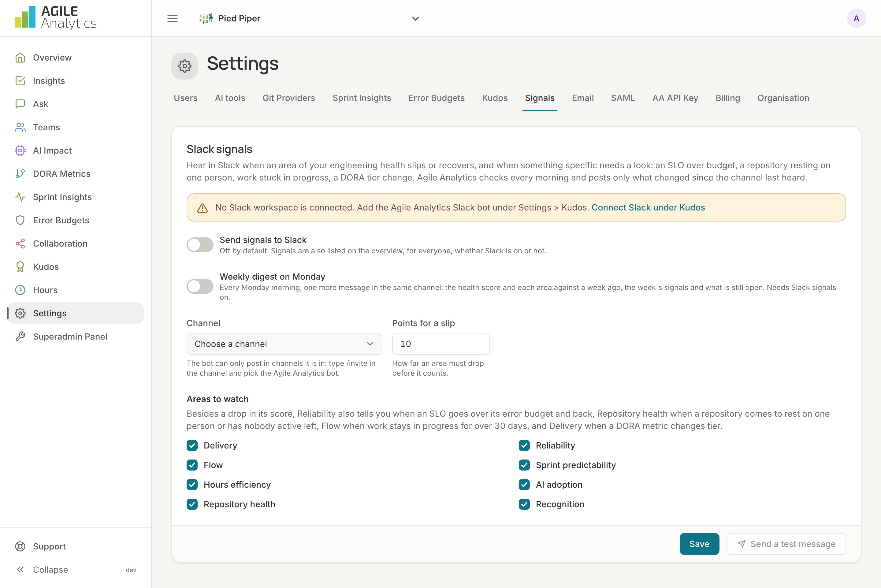881x588 pixels.
Task: Click the warning triangle icon in banner
Action: [x=203, y=208]
